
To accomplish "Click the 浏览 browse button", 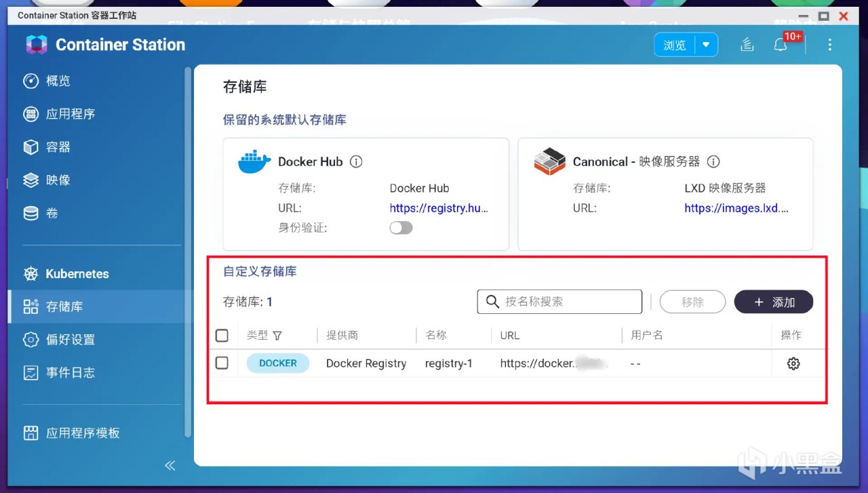I will click(675, 45).
